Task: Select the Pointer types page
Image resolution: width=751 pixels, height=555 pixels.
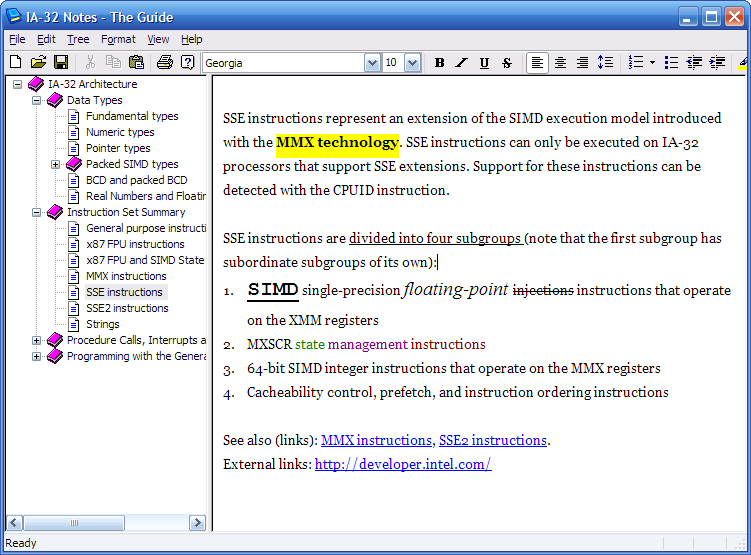Action: tap(118, 148)
